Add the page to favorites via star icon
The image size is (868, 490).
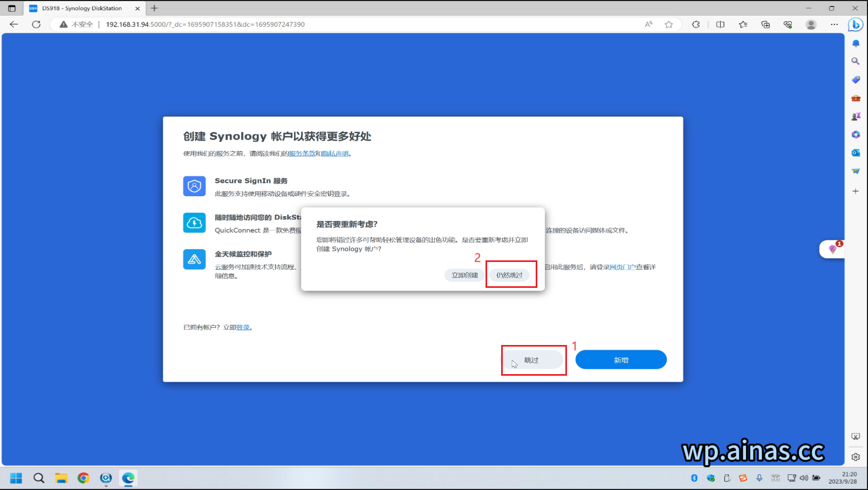click(669, 24)
